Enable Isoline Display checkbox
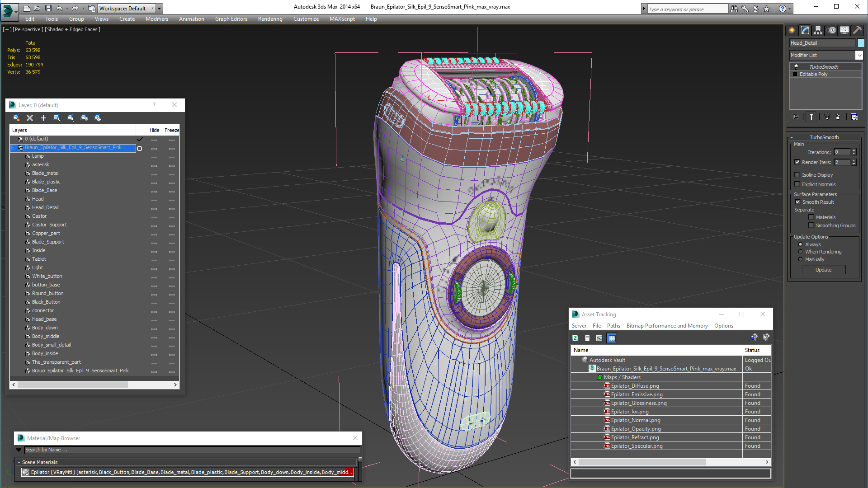The height and width of the screenshot is (488, 868). pyautogui.click(x=797, y=175)
